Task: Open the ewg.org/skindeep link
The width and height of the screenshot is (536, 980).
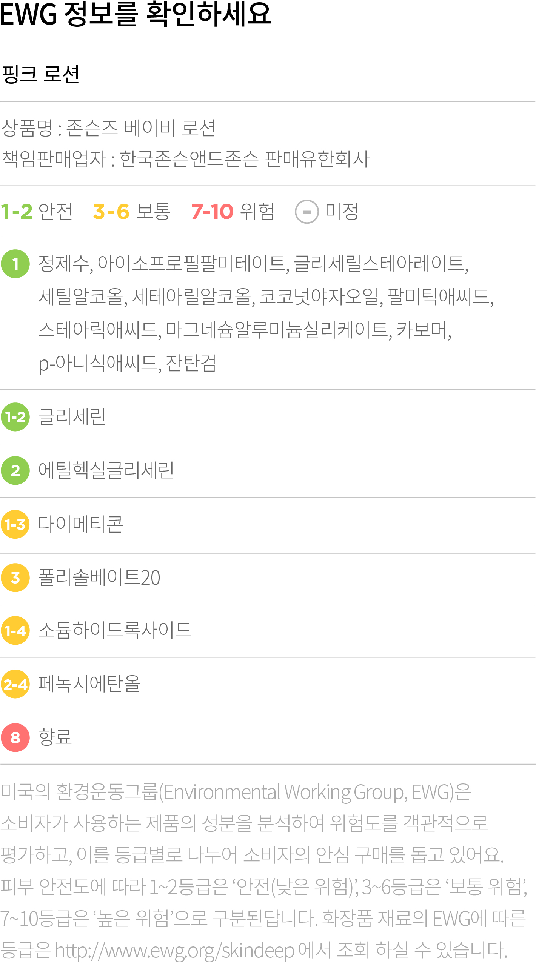Action: click(175, 951)
